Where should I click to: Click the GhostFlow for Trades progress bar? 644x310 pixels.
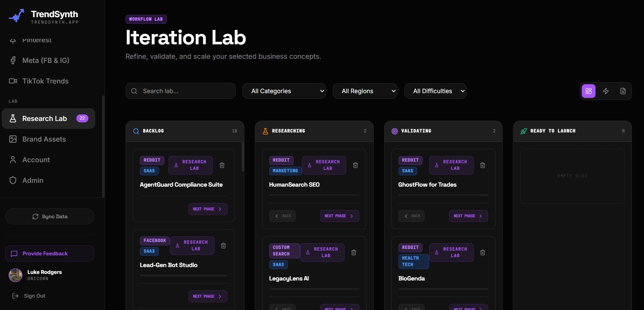point(443,195)
